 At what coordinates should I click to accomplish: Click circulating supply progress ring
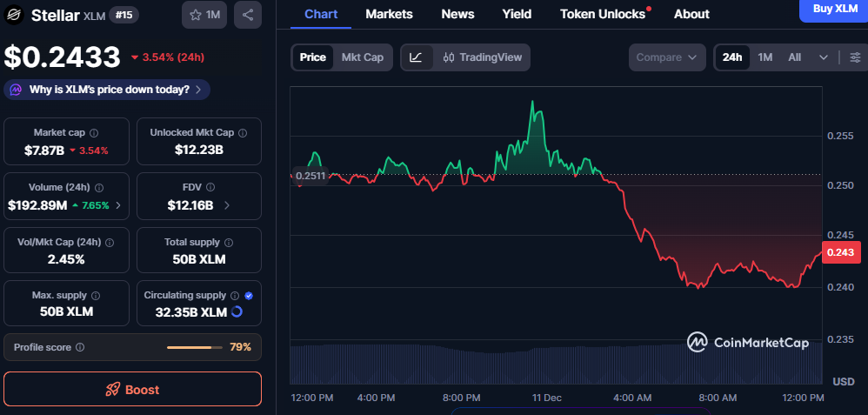click(237, 312)
